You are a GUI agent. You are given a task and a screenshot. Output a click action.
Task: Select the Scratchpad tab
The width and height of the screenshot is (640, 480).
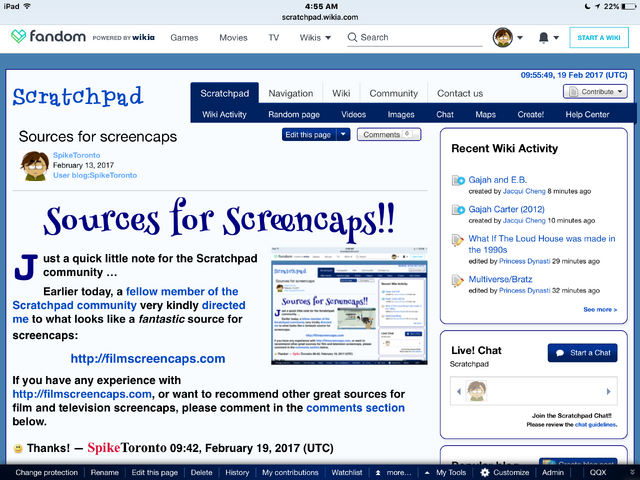[x=224, y=93]
